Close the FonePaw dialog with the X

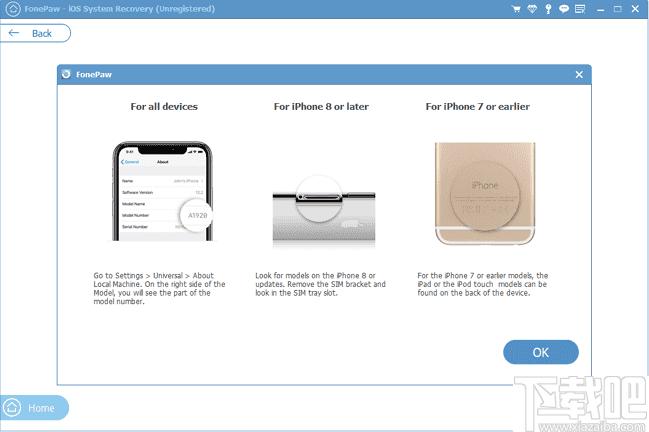(x=579, y=74)
